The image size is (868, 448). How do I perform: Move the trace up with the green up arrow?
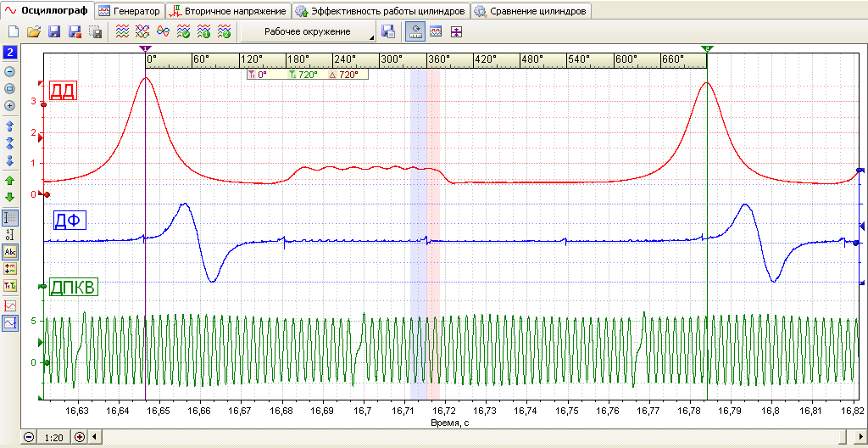pos(10,180)
